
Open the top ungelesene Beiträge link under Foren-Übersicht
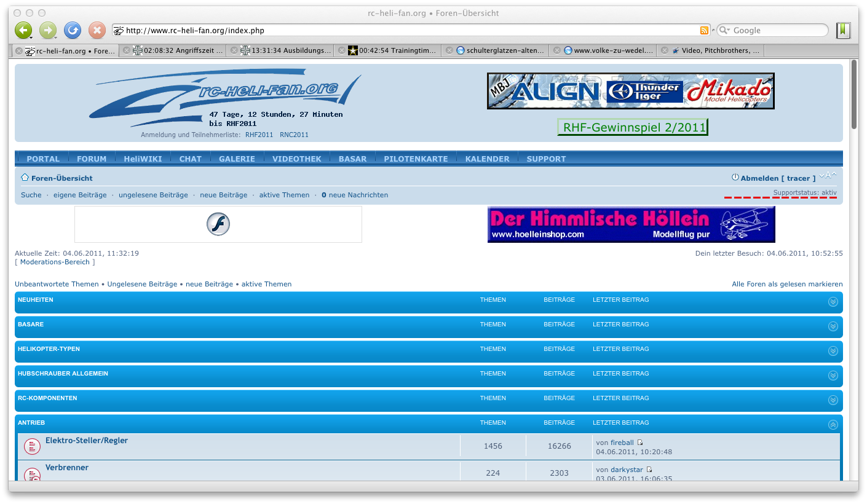pyautogui.click(x=153, y=195)
